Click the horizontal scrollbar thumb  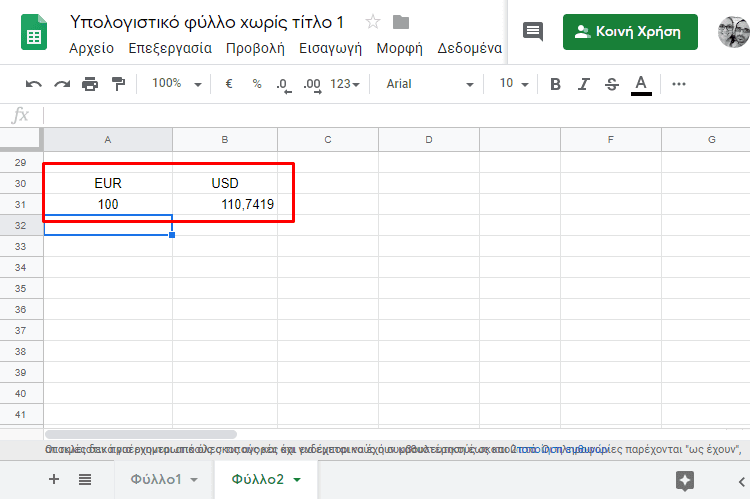click(x=141, y=434)
